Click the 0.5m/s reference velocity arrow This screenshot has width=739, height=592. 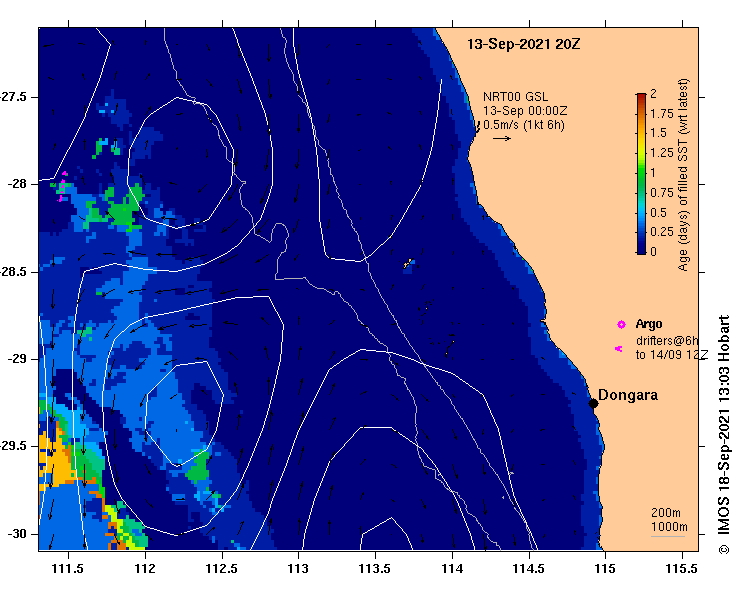coord(502,138)
